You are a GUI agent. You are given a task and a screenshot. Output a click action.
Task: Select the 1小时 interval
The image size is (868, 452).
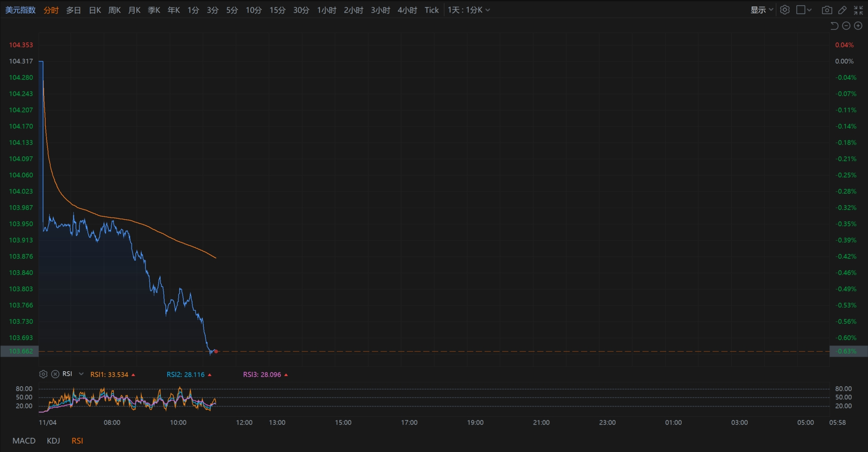(x=326, y=10)
